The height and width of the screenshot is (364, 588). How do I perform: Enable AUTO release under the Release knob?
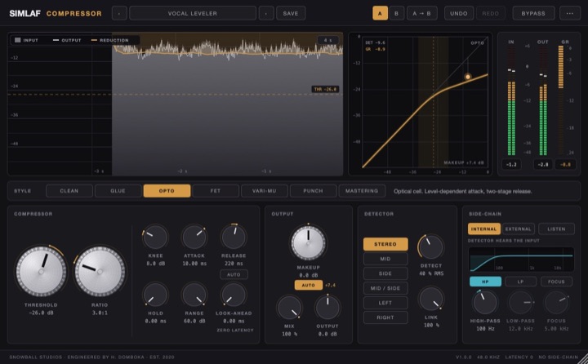tap(234, 274)
